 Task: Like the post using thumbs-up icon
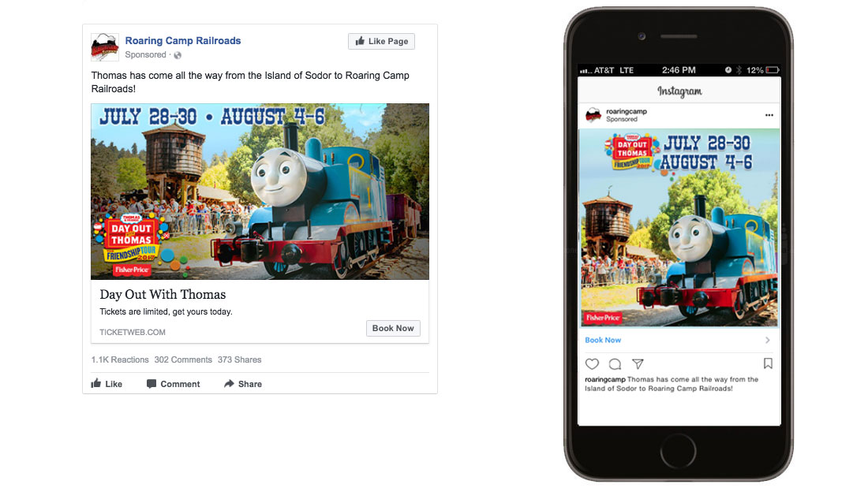pos(96,383)
